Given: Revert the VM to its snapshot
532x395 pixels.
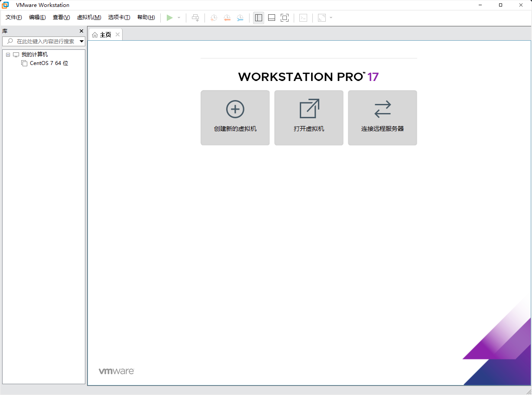Looking at the screenshot, I should click(227, 18).
